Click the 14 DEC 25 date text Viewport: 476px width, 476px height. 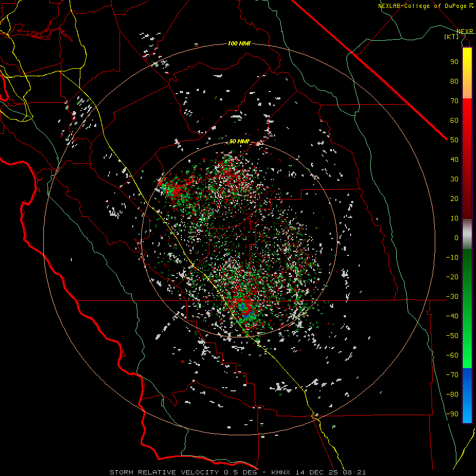coord(317,472)
